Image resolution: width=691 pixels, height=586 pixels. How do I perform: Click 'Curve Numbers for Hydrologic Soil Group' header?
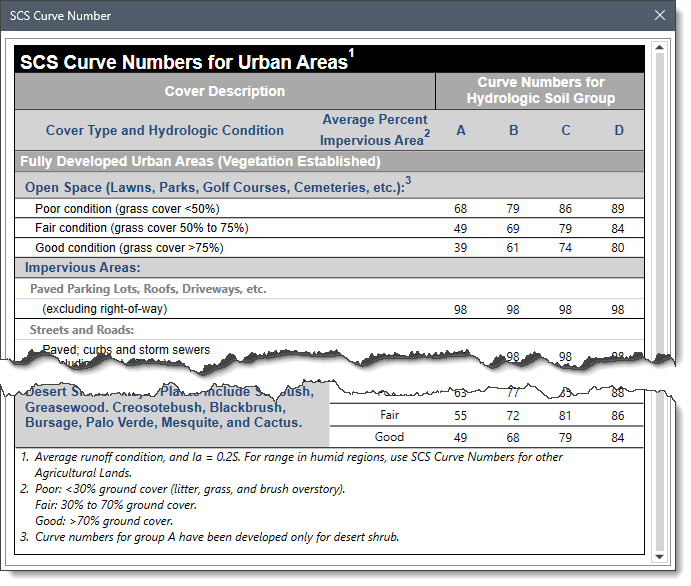coord(541,90)
